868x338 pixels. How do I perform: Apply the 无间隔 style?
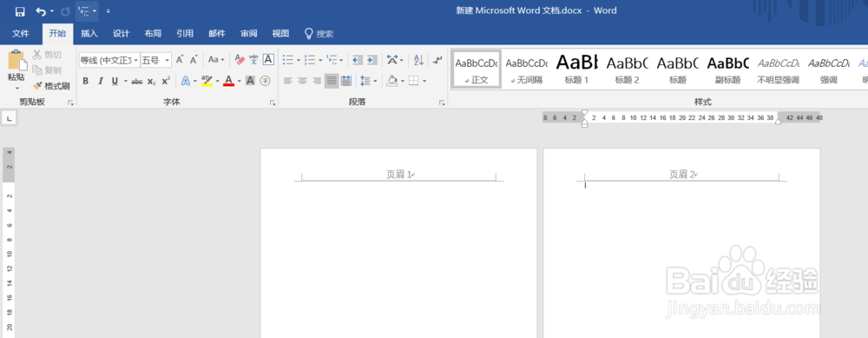tap(527, 69)
